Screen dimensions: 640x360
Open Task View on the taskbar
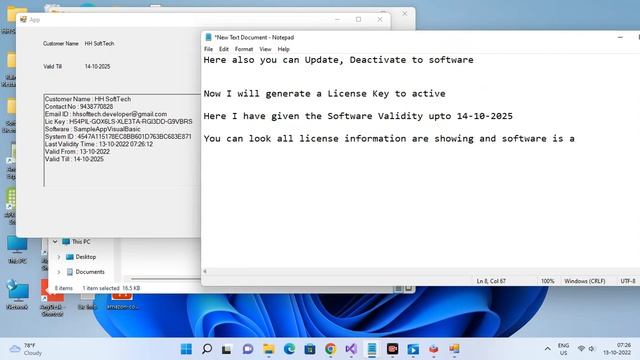(227, 349)
